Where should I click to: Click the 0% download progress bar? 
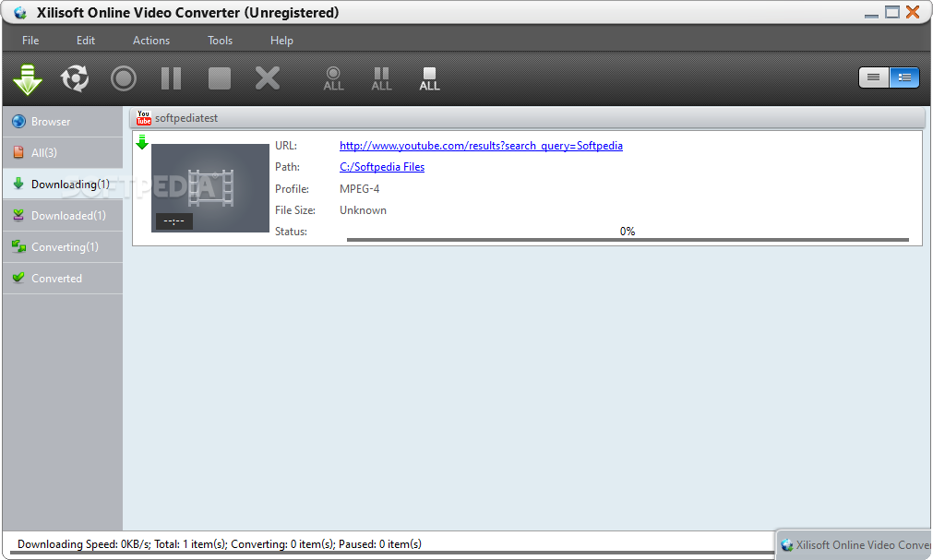[628, 240]
